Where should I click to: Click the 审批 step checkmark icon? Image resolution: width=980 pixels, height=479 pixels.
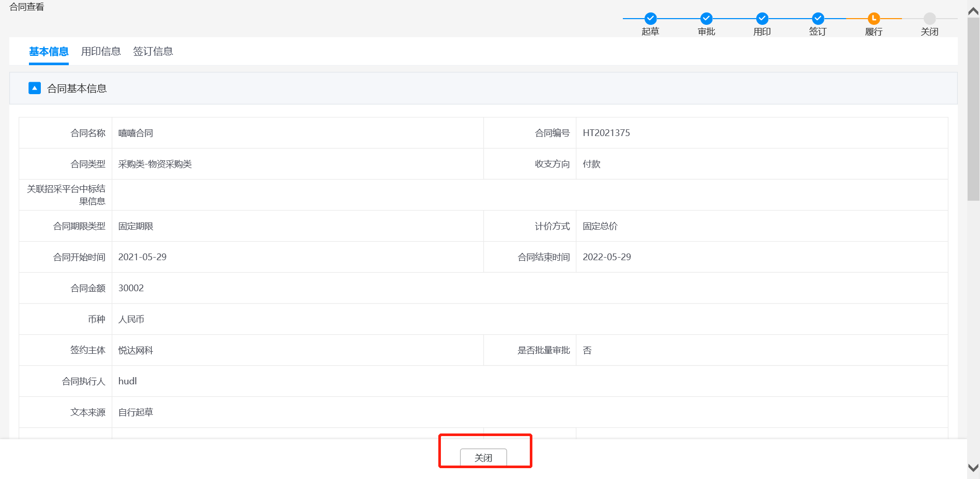click(x=706, y=19)
